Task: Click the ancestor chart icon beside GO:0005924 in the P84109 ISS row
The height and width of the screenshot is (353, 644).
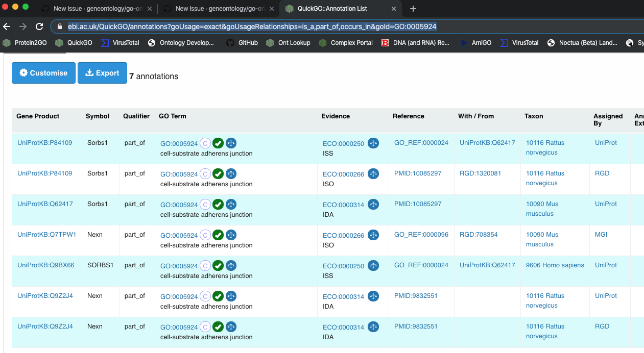Action: point(231,143)
